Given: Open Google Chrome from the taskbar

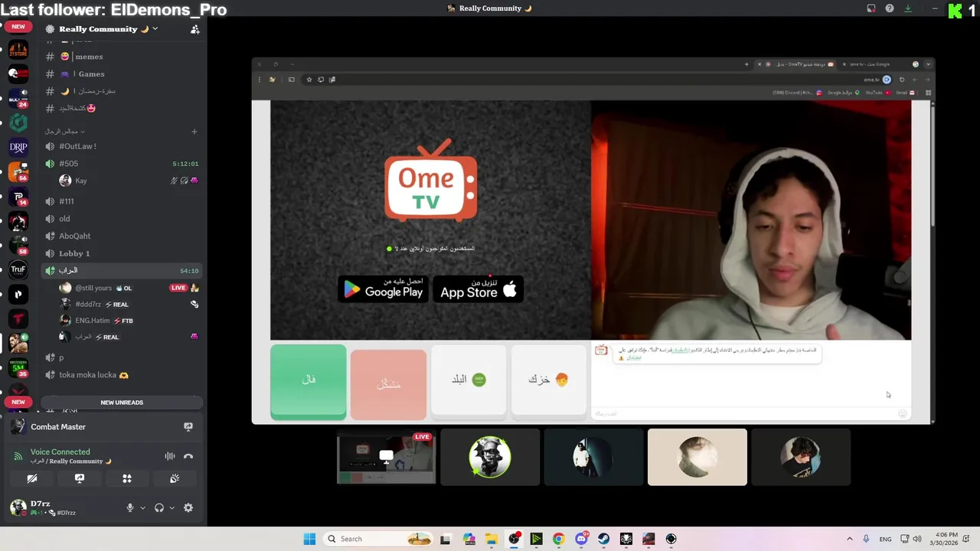Looking at the screenshot, I should tap(558, 539).
